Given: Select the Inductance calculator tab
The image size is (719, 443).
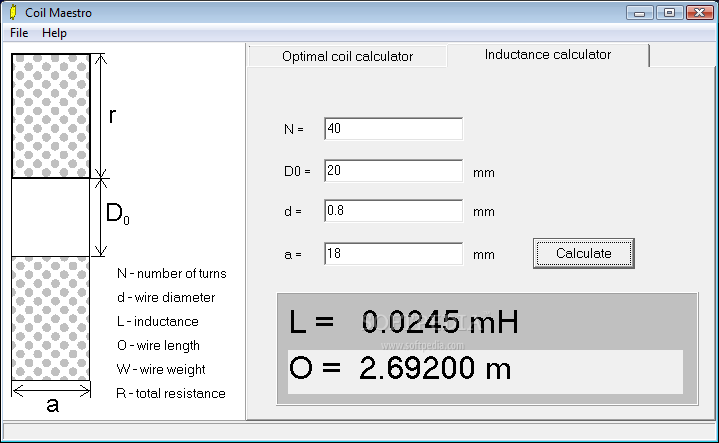Looking at the screenshot, I should pyautogui.click(x=548, y=55).
